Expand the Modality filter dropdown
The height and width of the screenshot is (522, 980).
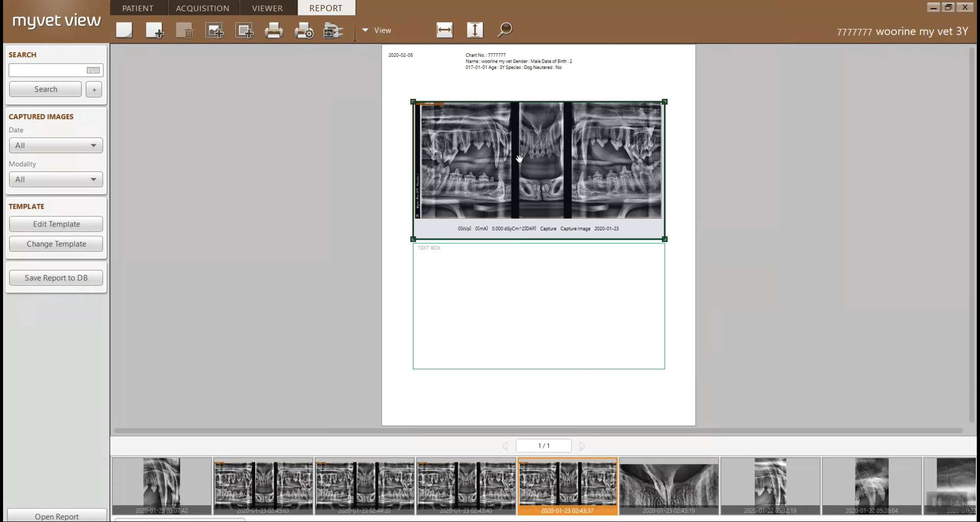pyautogui.click(x=56, y=180)
